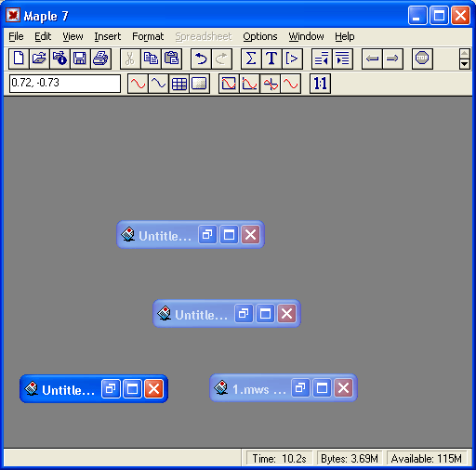Restore the minimized 1.mws window
The width and height of the screenshot is (476, 470).
(x=300, y=387)
